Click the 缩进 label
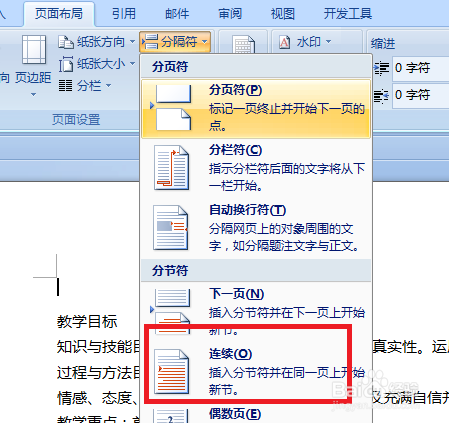The image size is (449, 423). pyautogui.click(x=383, y=44)
